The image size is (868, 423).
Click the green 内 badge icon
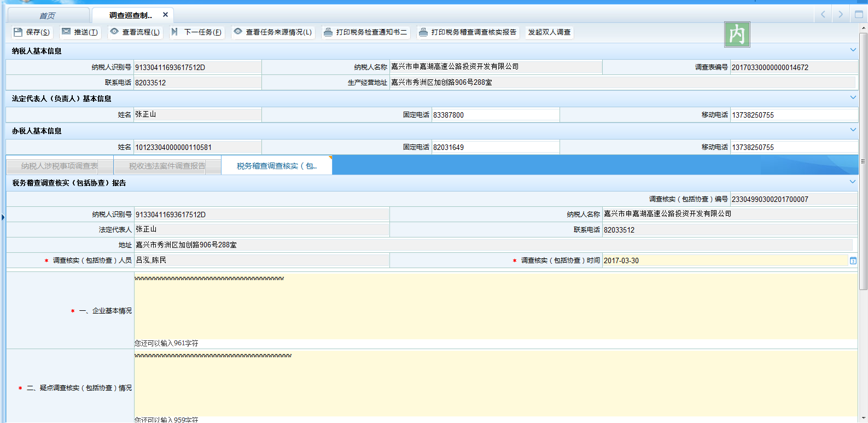tap(737, 34)
